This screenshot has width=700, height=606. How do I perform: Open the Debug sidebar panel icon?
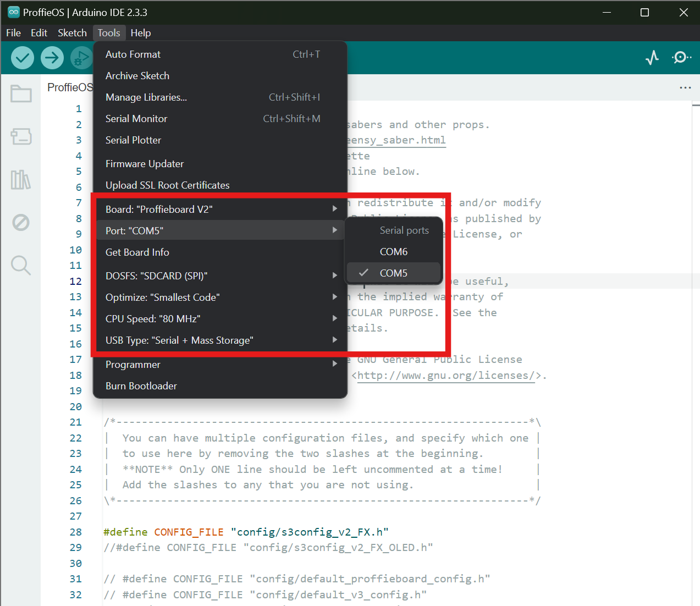pyautogui.click(x=21, y=222)
